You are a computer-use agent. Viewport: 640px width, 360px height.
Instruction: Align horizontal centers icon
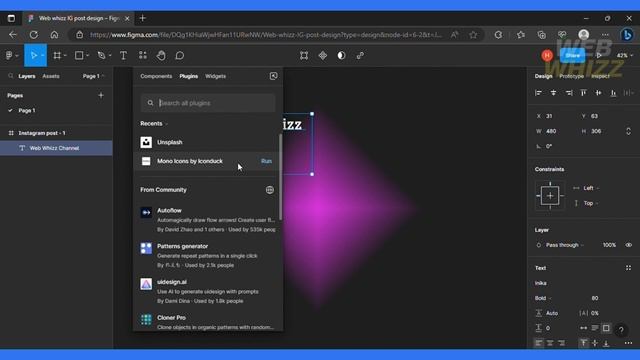[553, 93]
